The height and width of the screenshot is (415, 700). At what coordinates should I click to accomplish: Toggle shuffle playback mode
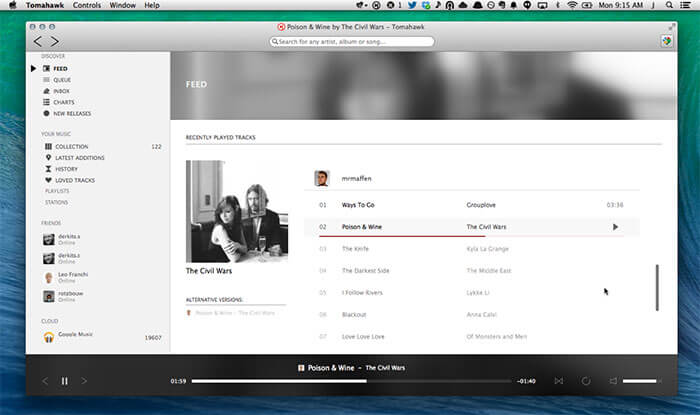558,381
